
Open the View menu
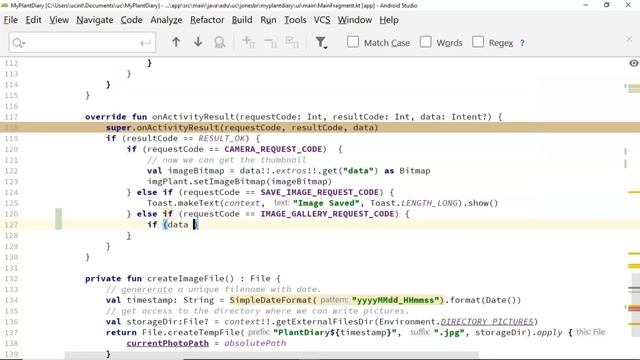point(59,20)
